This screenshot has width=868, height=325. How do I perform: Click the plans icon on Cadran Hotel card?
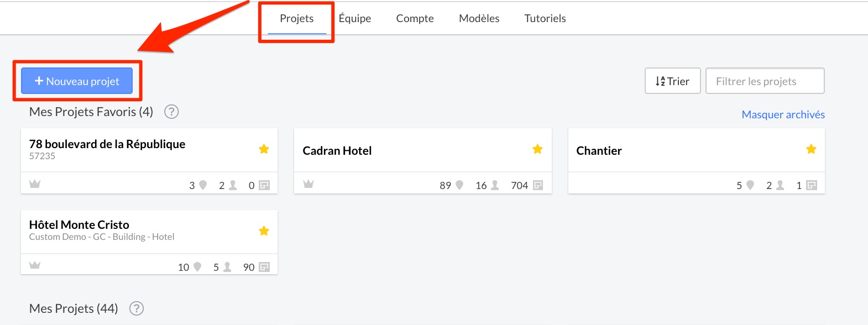tap(538, 185)
